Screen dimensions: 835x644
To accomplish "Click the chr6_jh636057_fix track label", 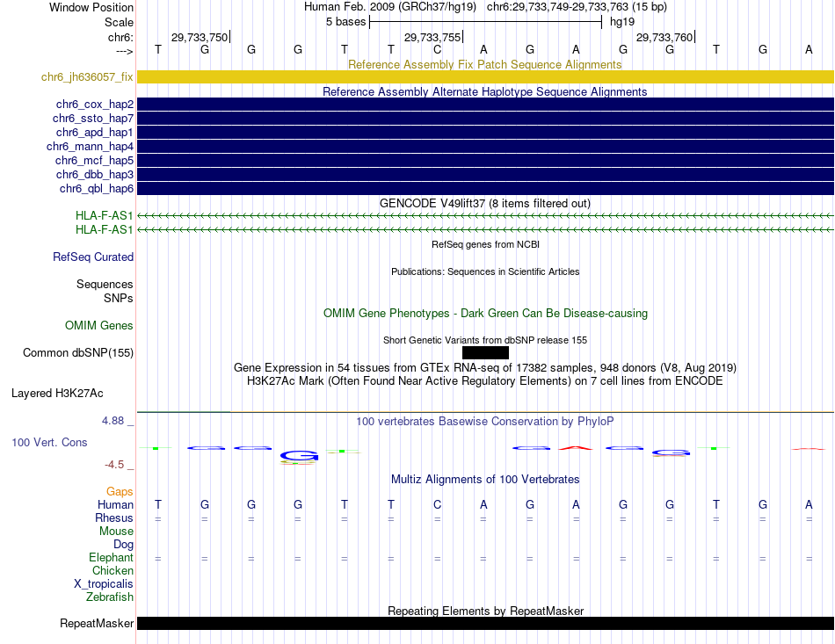I will pyautogui.click(x=87, y=76).
